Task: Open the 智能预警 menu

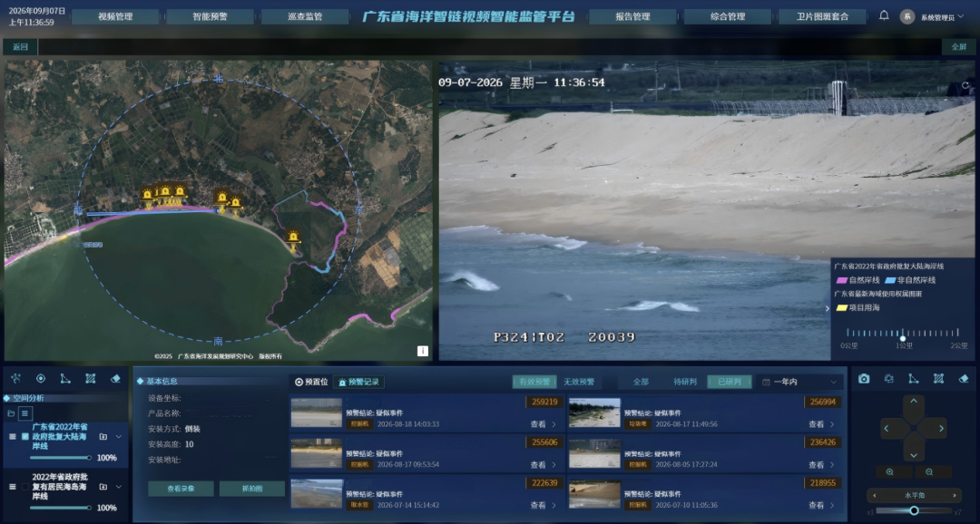Action: 210,17
